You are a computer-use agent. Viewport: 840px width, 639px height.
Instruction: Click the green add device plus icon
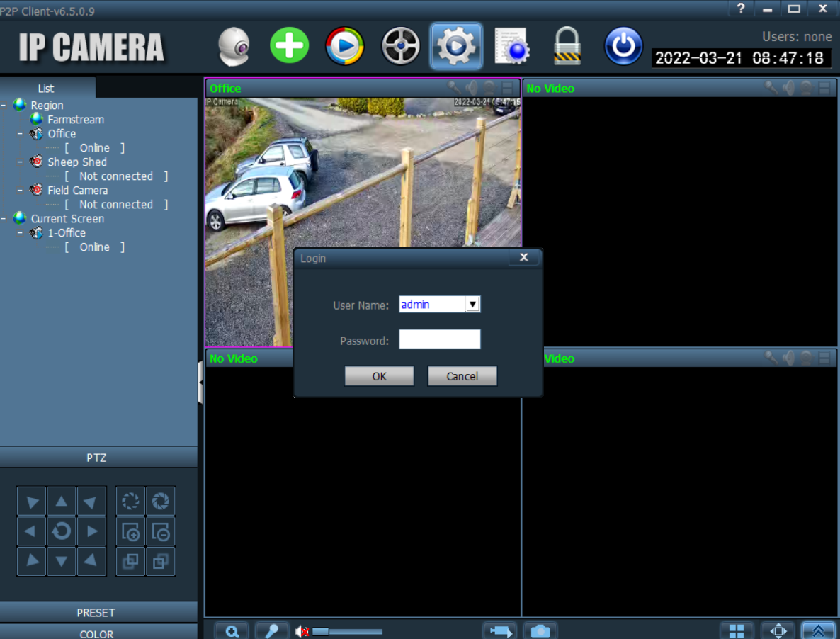(x=289, y=45)
